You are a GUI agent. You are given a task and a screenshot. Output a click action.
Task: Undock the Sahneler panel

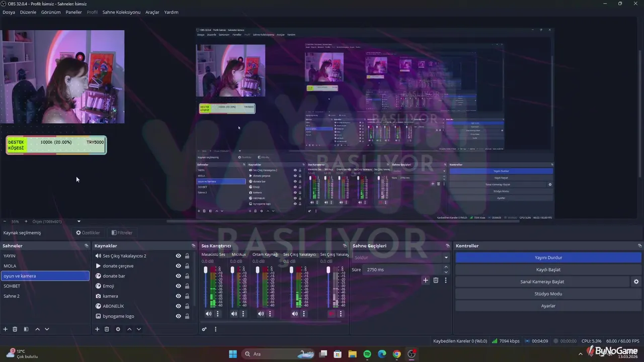click(x=87, y=246)
